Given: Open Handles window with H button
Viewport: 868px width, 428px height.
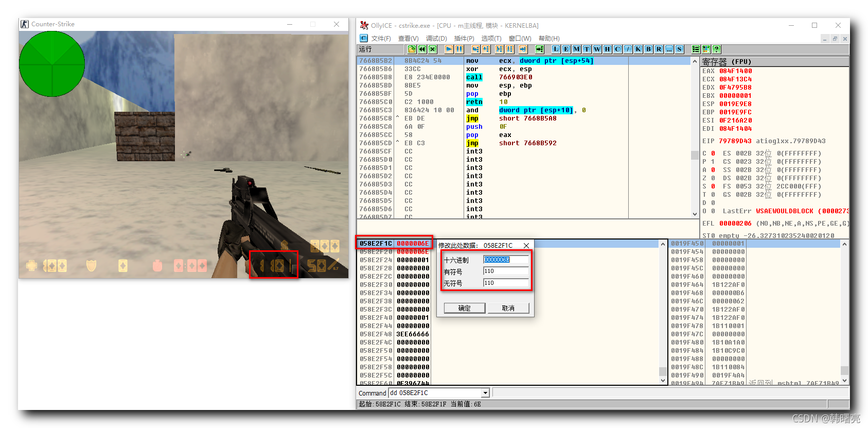Looking at the screenshot, I should pos(607,49).
